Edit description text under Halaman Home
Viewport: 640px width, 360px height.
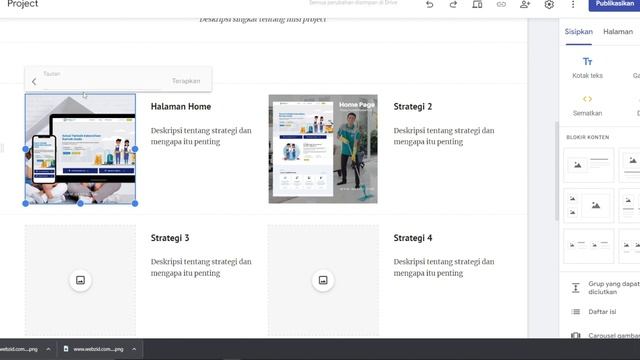click(x=201, y=136)
